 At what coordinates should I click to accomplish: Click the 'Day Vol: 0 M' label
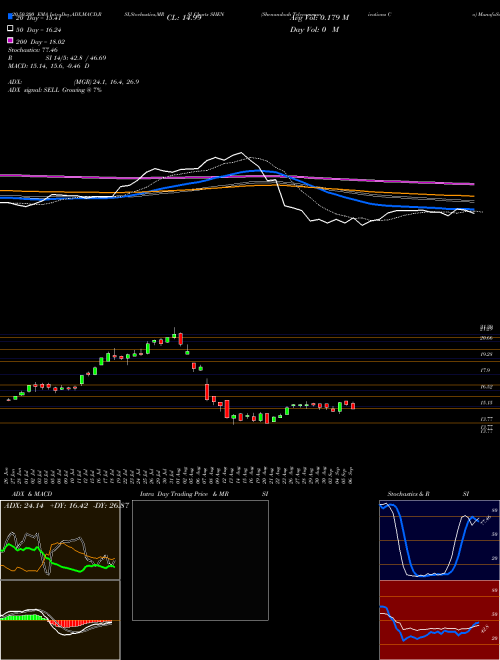tap(314, 30)
